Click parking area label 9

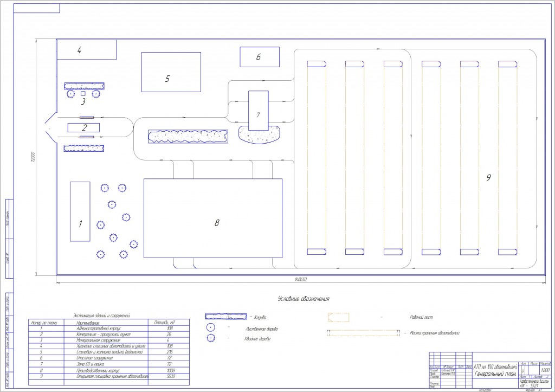488,177
